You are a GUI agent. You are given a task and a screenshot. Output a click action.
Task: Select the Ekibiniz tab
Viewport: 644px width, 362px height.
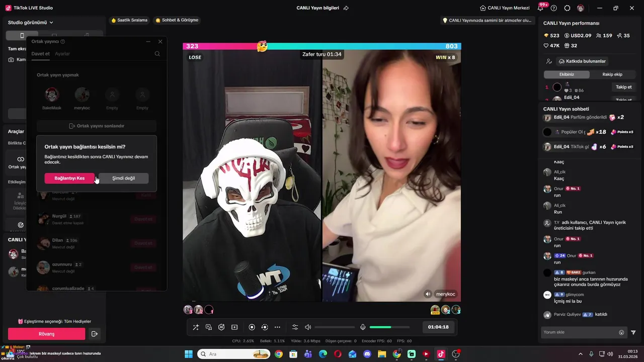567,74
